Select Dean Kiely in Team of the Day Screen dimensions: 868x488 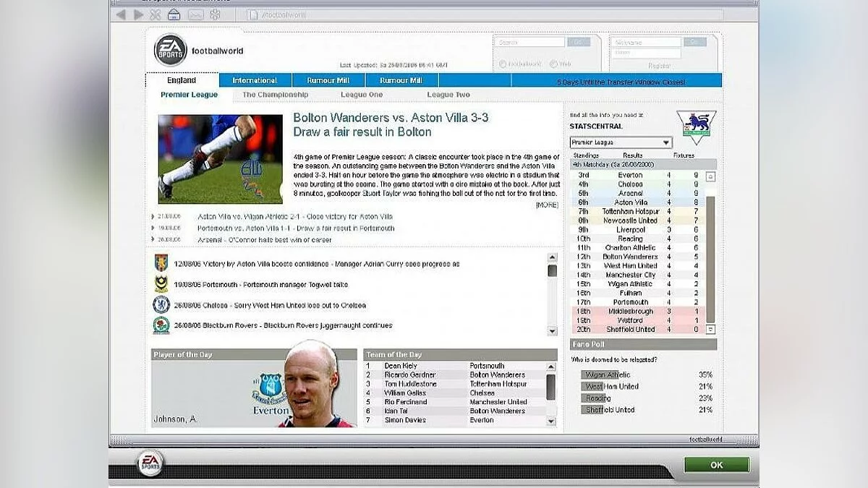pos(454,366)
